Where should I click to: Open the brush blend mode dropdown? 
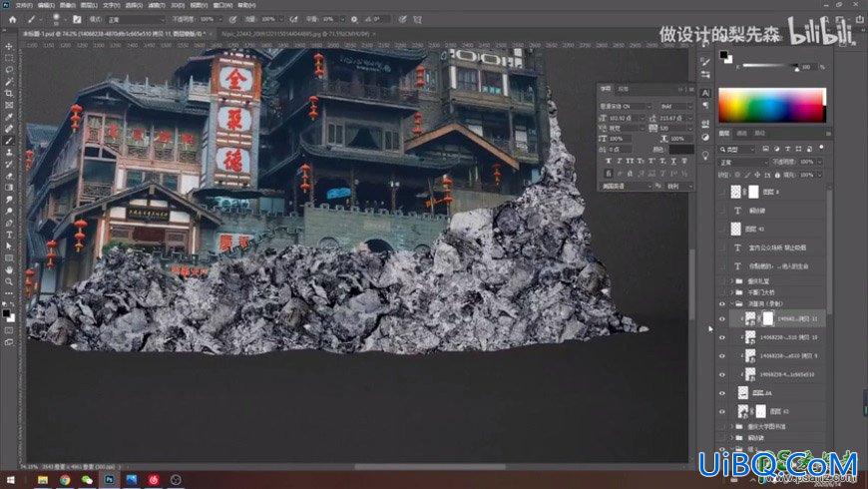point(136,19)
